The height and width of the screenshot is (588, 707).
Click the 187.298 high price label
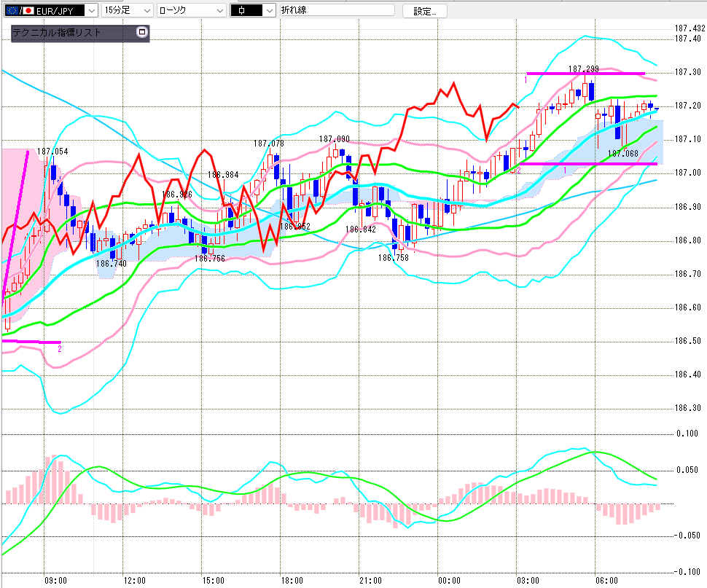click(x=584, y=68)
